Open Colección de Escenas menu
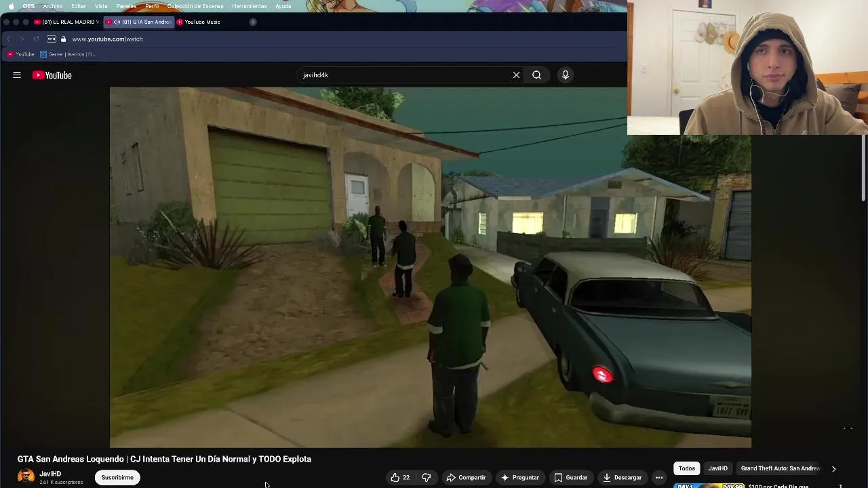The image size is (868, 488). 195,6
